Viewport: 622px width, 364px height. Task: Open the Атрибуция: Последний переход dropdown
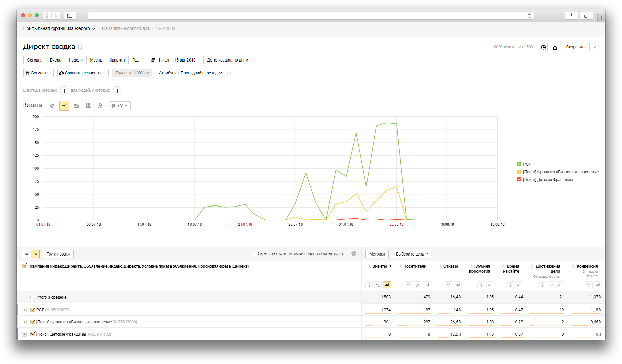[x=190, y=73]
